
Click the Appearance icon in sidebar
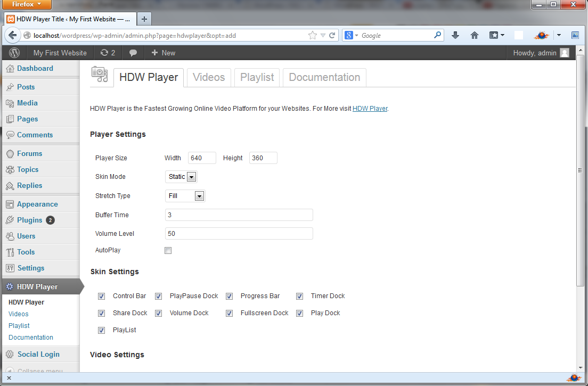point(10,204)
